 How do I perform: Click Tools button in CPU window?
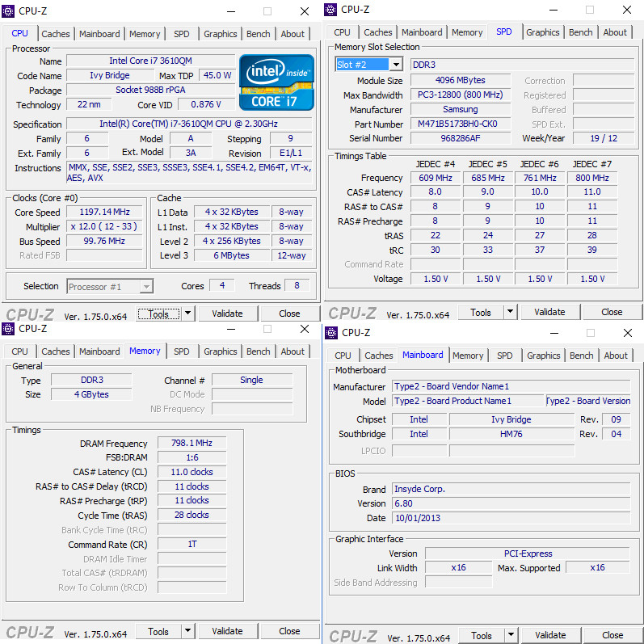(158, 314)
